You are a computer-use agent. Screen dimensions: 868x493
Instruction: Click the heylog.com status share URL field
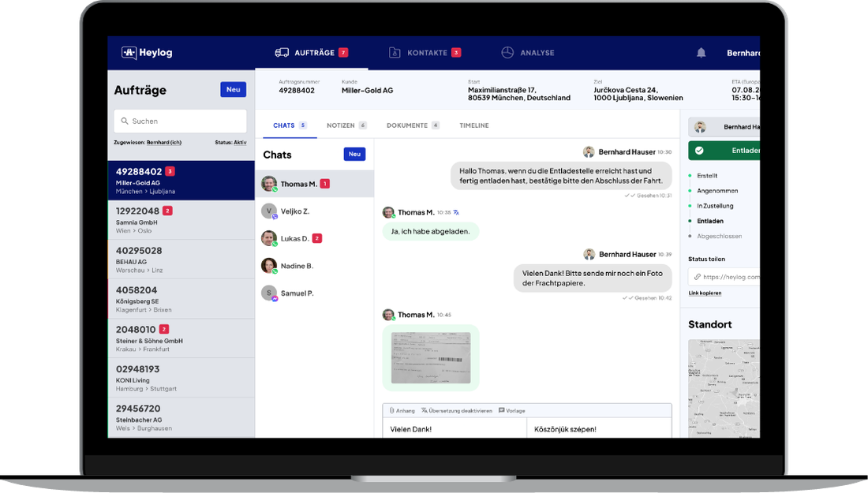click(724, 277)
